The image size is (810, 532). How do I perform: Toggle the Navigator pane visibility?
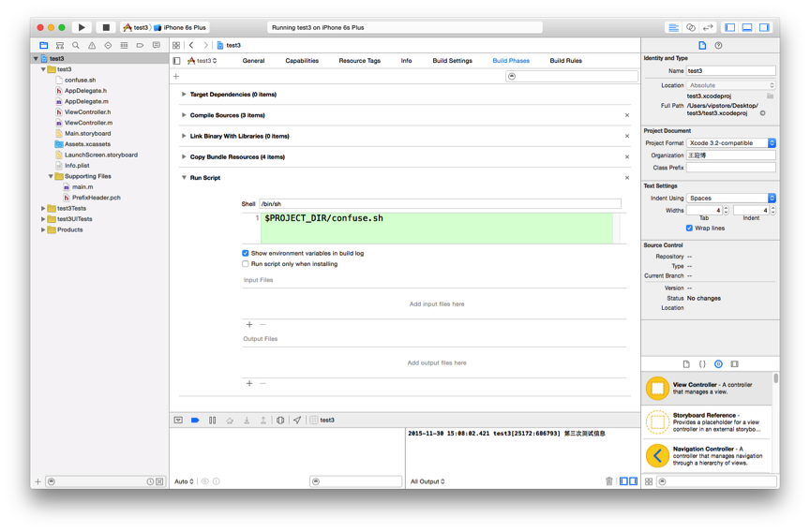730,27
